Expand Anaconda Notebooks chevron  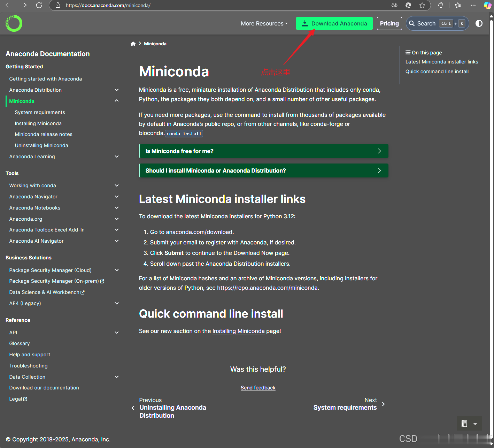click(x=117, y=208)
